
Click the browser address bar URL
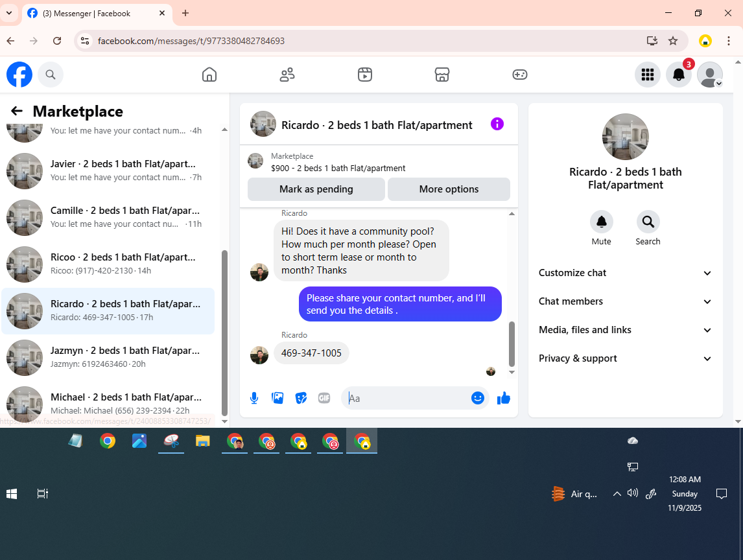pyautogui.click(x=191, y=41)
